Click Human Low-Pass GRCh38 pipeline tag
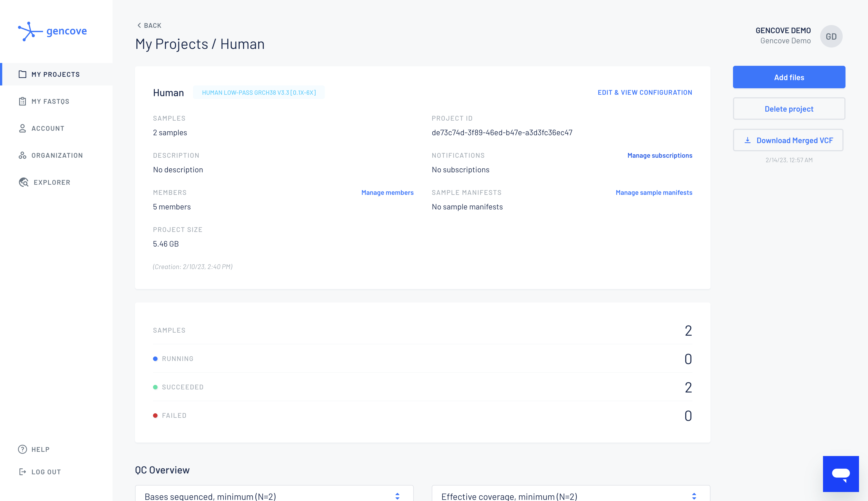This screenshot has height=501, width=868. pyautogui.click(x=259, y=92)
